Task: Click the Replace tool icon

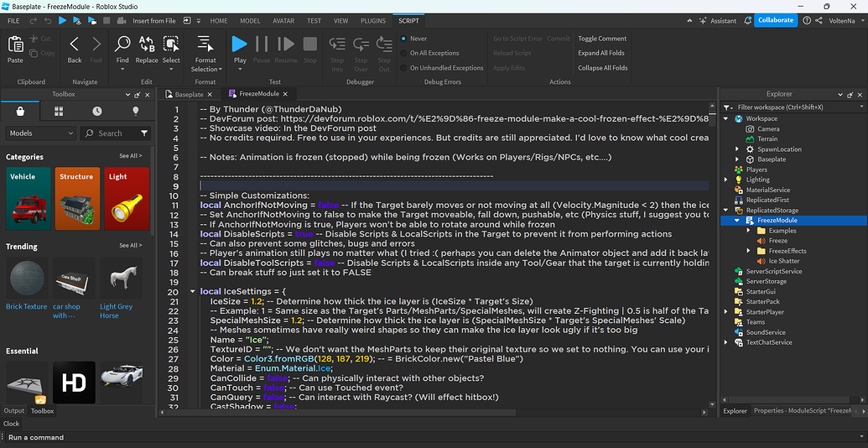Action: pos(147,44)
